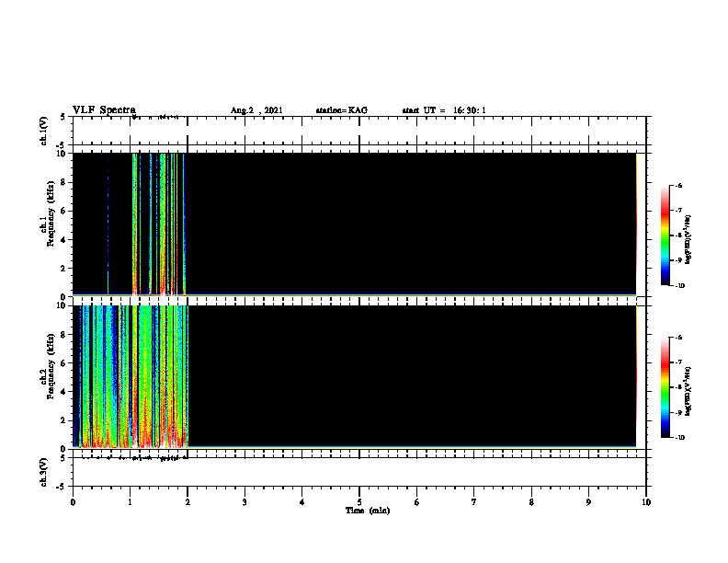This screenshot has height=563, width=728.
Task: Click the lower ch.2 power colorbar
Action: [665, 387]
